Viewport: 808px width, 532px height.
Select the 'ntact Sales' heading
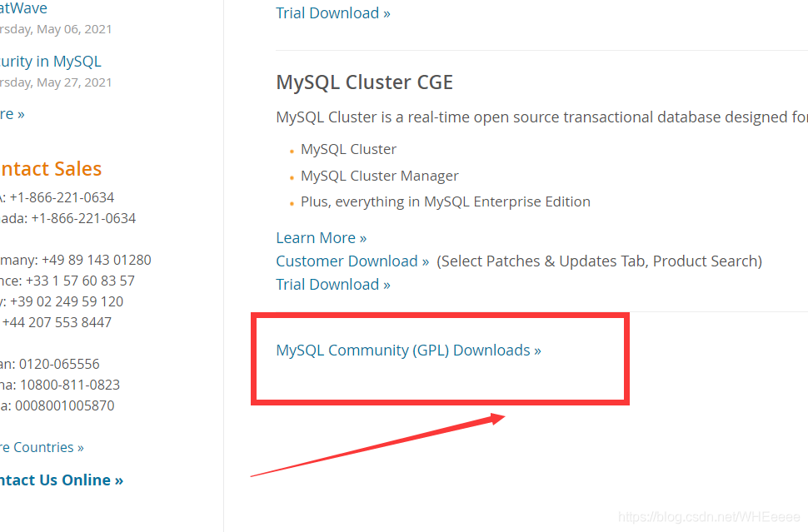click(51, 169)
